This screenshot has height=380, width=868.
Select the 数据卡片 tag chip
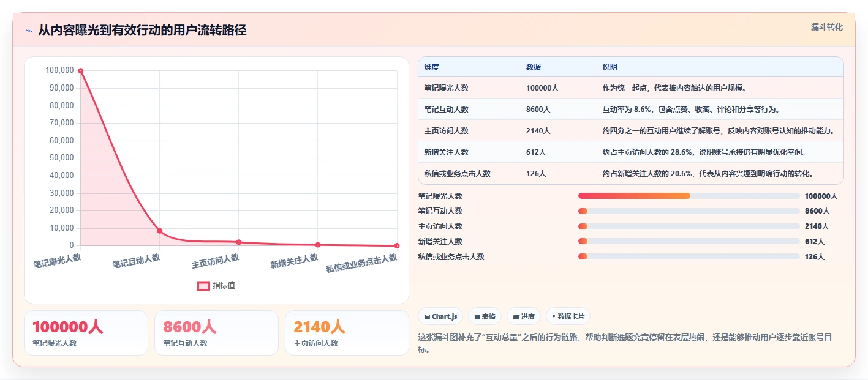[568, 316]
